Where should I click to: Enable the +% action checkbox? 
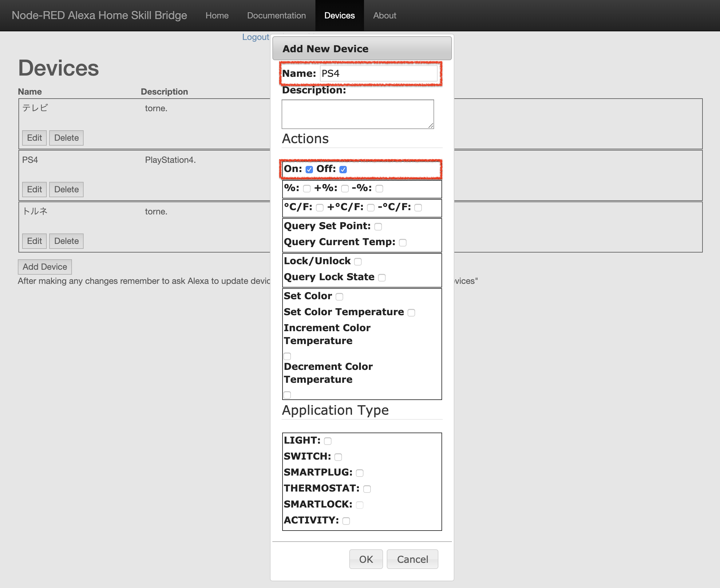pyautogui.click(x=345, y=189)
